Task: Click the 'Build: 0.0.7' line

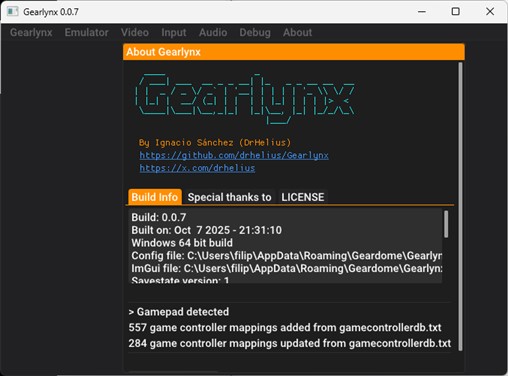Action: point(159,217)
